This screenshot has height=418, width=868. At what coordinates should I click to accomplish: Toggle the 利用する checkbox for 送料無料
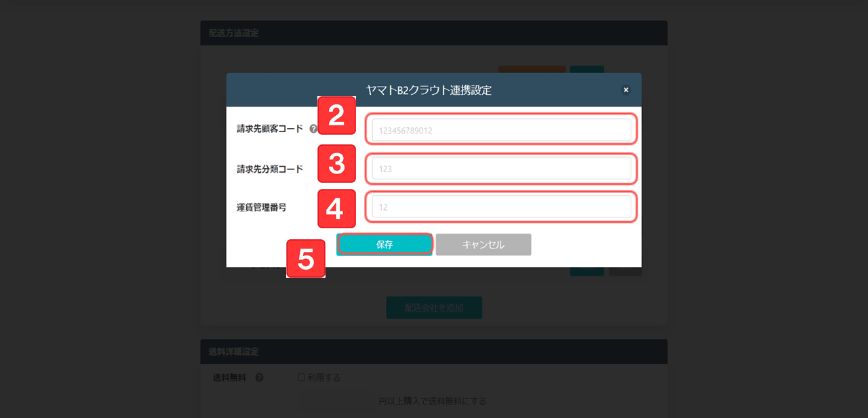301,377
